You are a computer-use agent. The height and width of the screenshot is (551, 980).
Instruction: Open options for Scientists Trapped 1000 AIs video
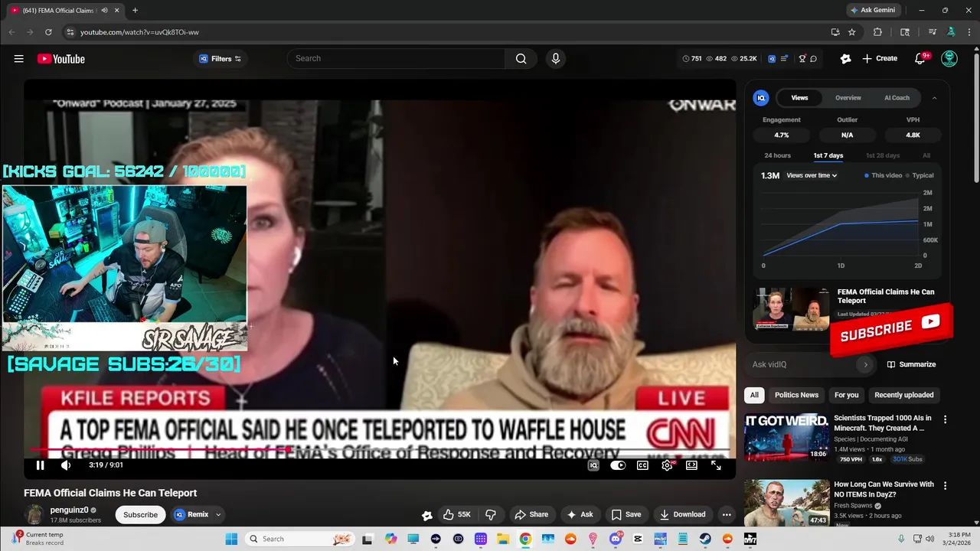click(x=945, y=419)
